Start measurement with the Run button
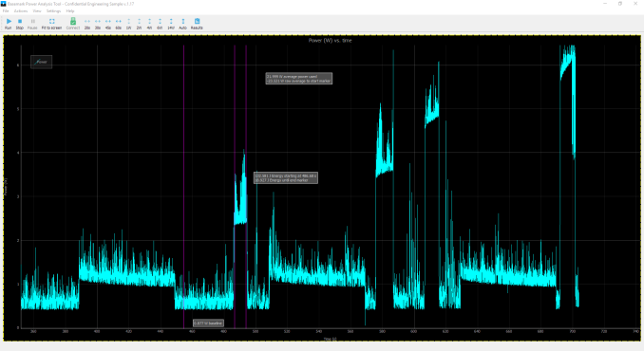The image size is (644, 351). tap(9, 24)
